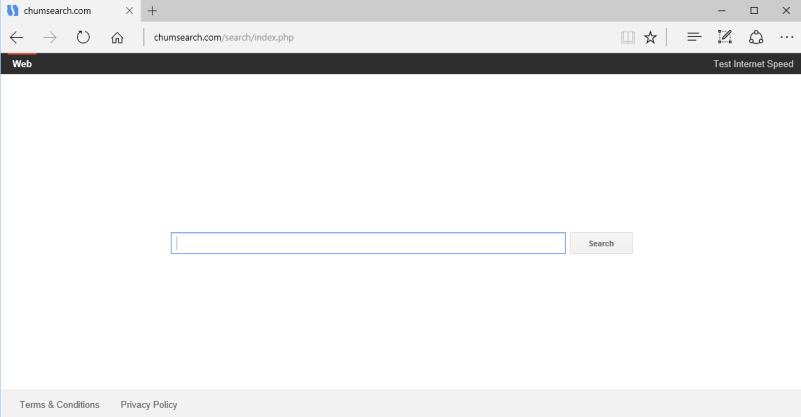Maximize the browser window
801x417 pixels.
pyautogui.click(x=754, y=10)
